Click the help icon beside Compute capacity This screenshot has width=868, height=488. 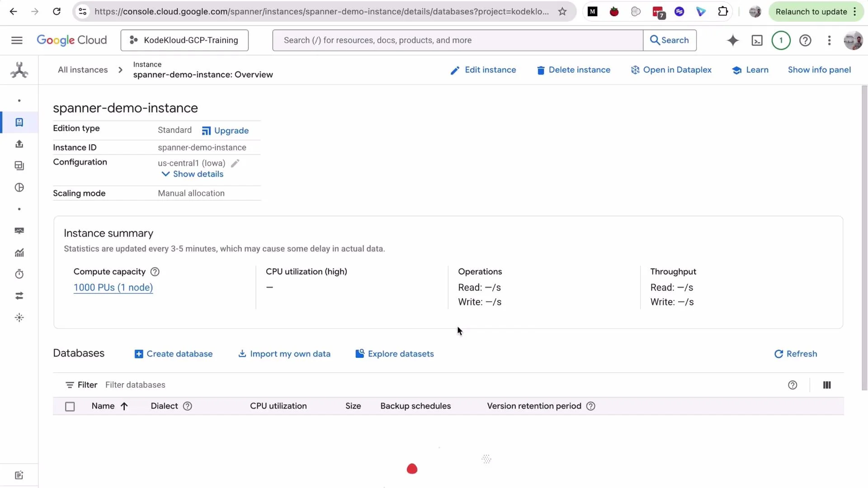155,272
